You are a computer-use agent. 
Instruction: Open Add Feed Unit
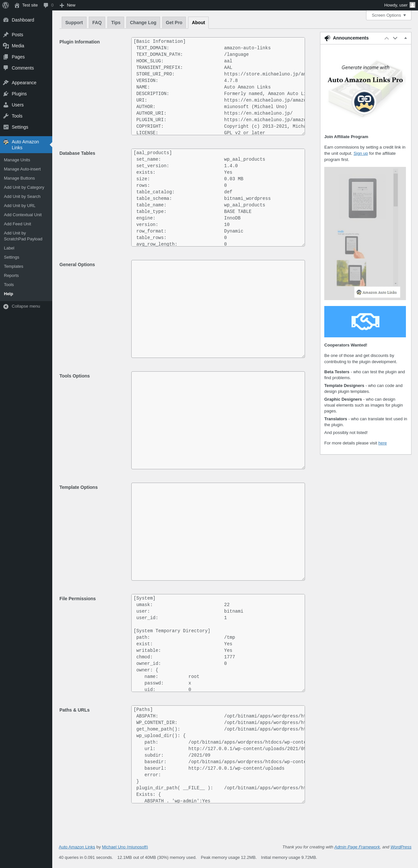point(17,224)
